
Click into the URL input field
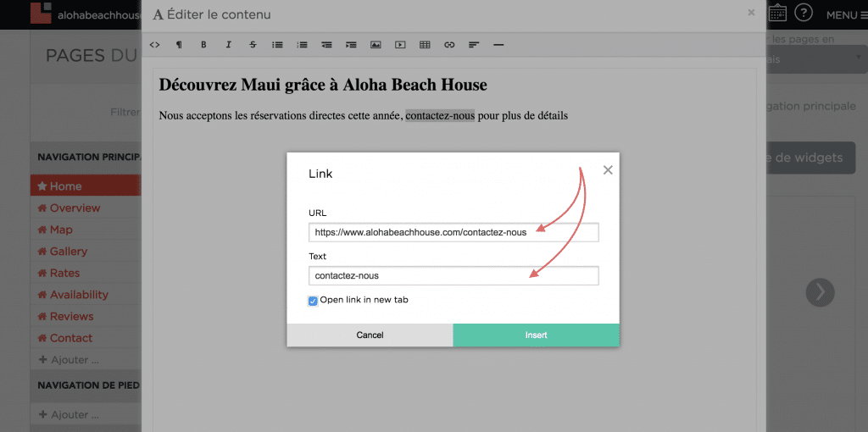pos(454,232)
